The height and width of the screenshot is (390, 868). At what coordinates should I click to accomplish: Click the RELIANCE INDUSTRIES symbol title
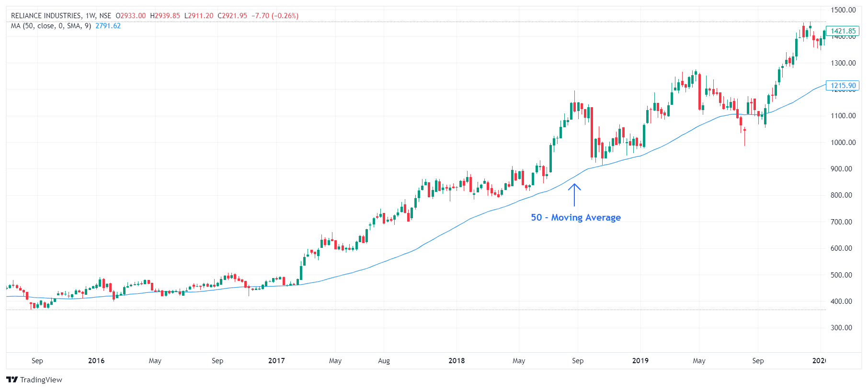click(46, 16)
